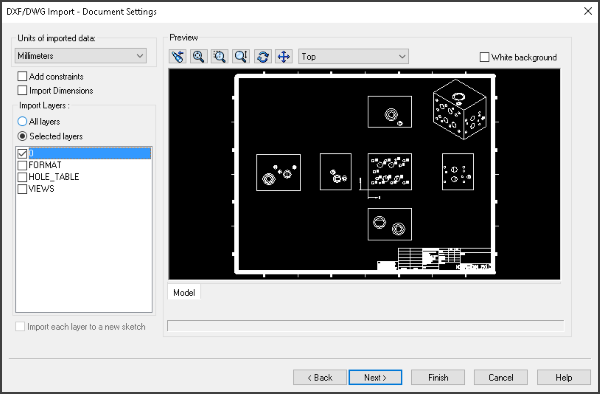
Task: Switch to the Model tab
Action: pos(184,293)
